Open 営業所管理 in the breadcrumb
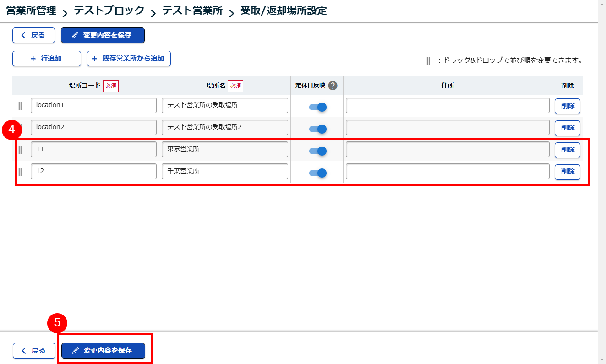Screen dimensions: 606x364 (x=31, y=11)
